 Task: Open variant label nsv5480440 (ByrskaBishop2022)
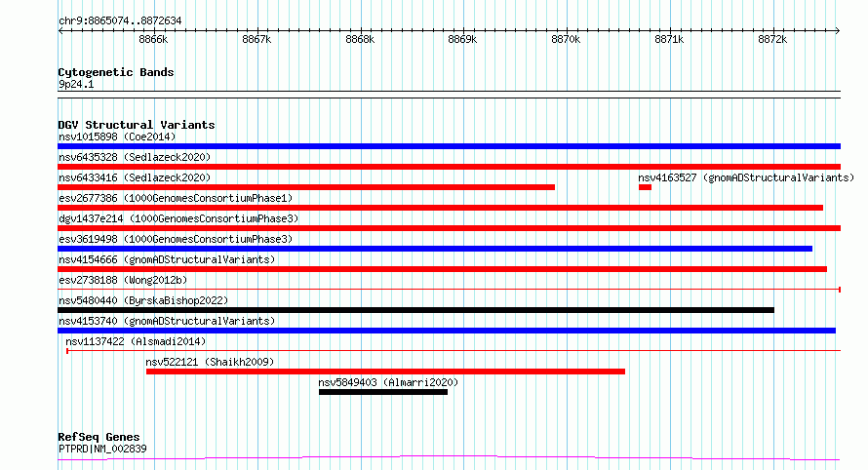click(x=143, y=300)
